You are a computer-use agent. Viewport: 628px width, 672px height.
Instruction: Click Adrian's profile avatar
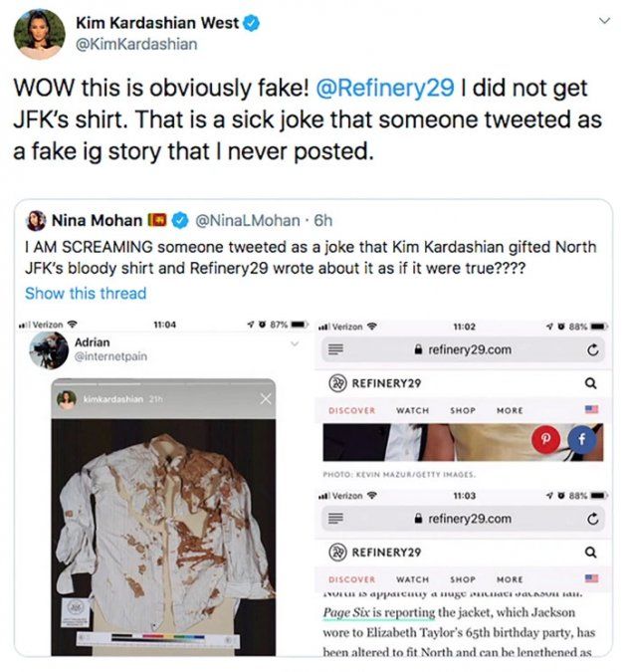pos(50,349)
